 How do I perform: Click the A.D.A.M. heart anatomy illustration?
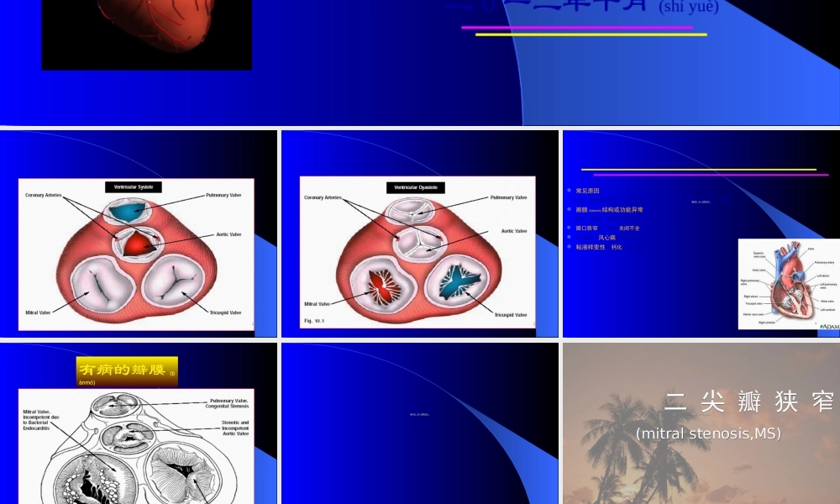click(788, 284)
